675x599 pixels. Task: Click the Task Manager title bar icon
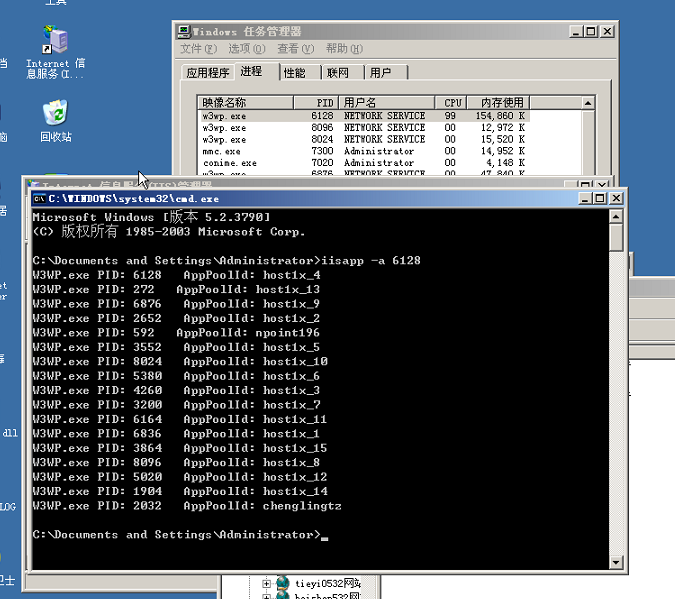(183, 32)
